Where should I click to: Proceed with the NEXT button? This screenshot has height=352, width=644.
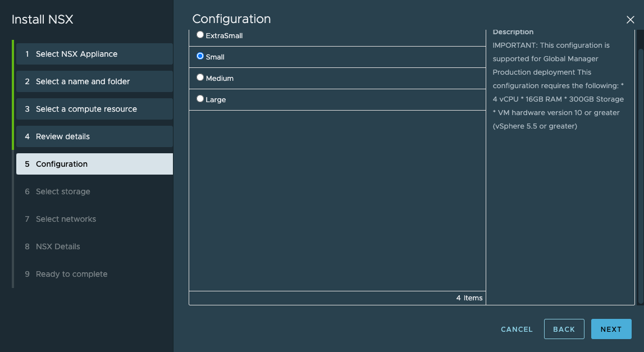[x=611, y=329]
